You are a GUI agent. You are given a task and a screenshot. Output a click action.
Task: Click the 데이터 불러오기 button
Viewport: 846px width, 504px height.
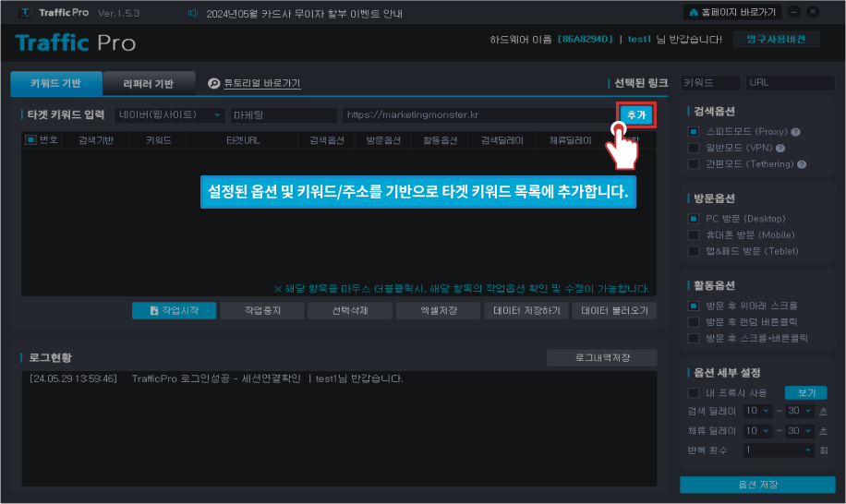coord(614,310)
